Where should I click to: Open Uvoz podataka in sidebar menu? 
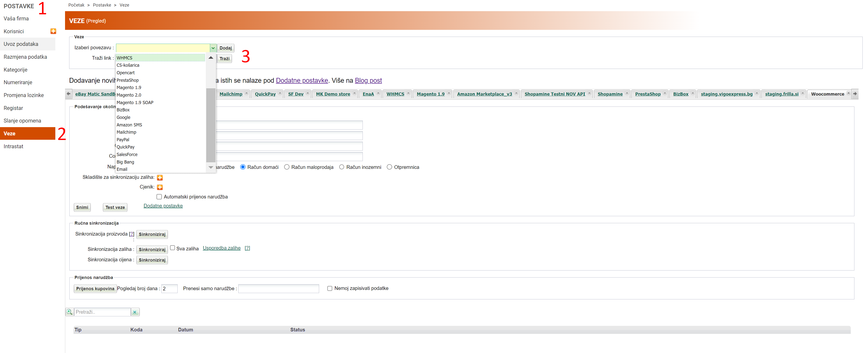(21, 44)
